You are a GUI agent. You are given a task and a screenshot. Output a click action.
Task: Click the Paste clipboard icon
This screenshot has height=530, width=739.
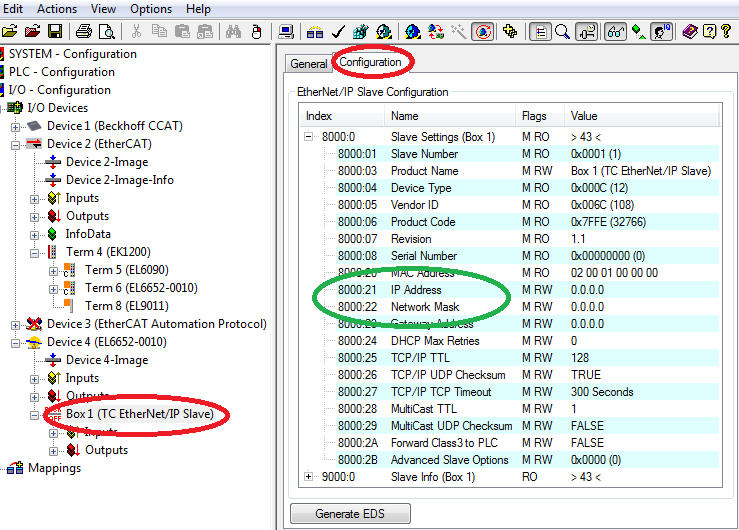coord(182,32)
